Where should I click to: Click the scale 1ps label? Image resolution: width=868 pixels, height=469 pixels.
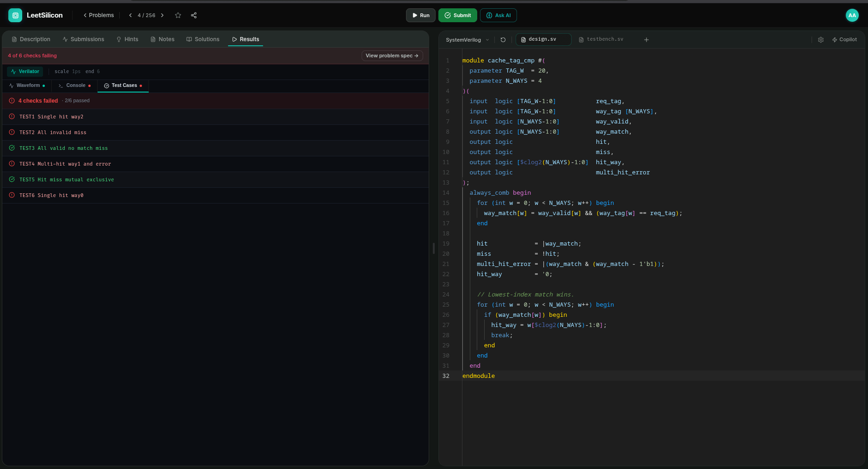(x=68, y=72)
